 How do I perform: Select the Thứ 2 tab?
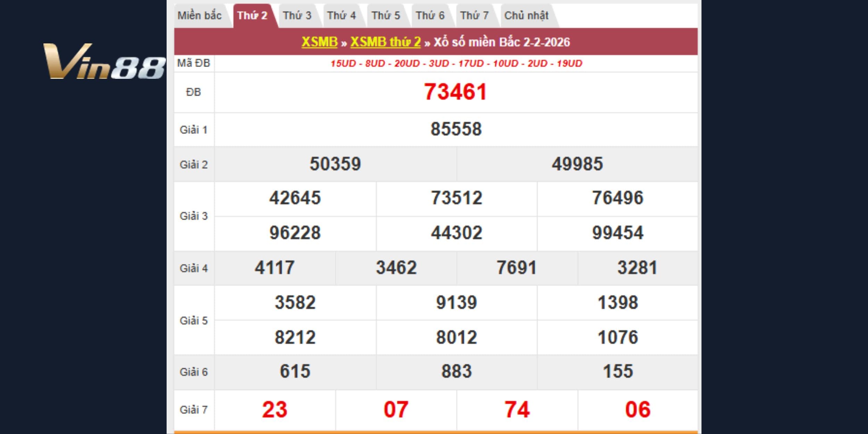(252, 16)
